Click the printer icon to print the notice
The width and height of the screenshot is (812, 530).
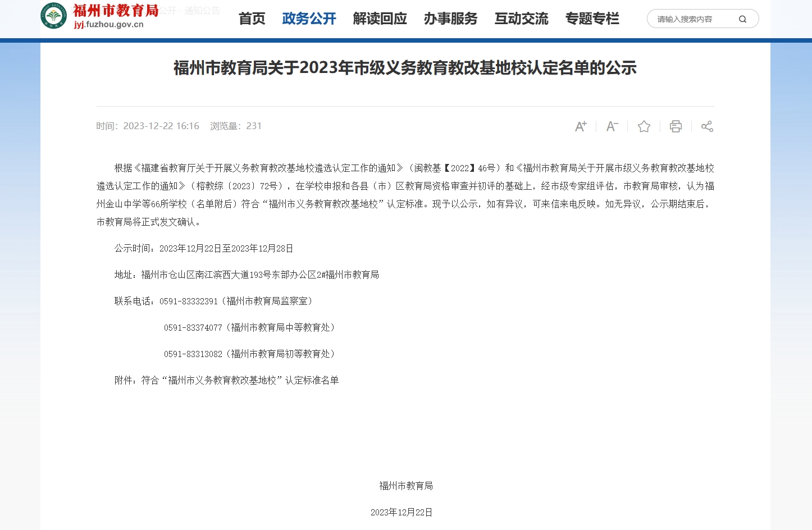[x=675, y=126]
